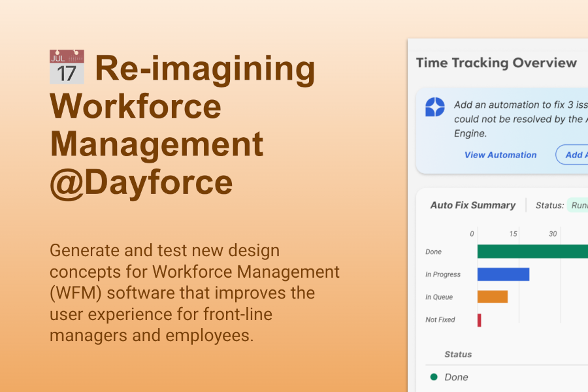Click the 'In Progress' chart axis label
This screenshot has height=392, width=588.
(x=443, y=274)
